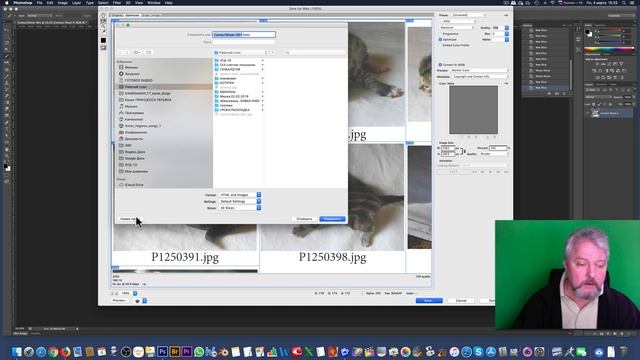The height and width of the screenshot is (360, 640).
Task: Disable the Optimized checkbox
Action: [x=440, y=40]
